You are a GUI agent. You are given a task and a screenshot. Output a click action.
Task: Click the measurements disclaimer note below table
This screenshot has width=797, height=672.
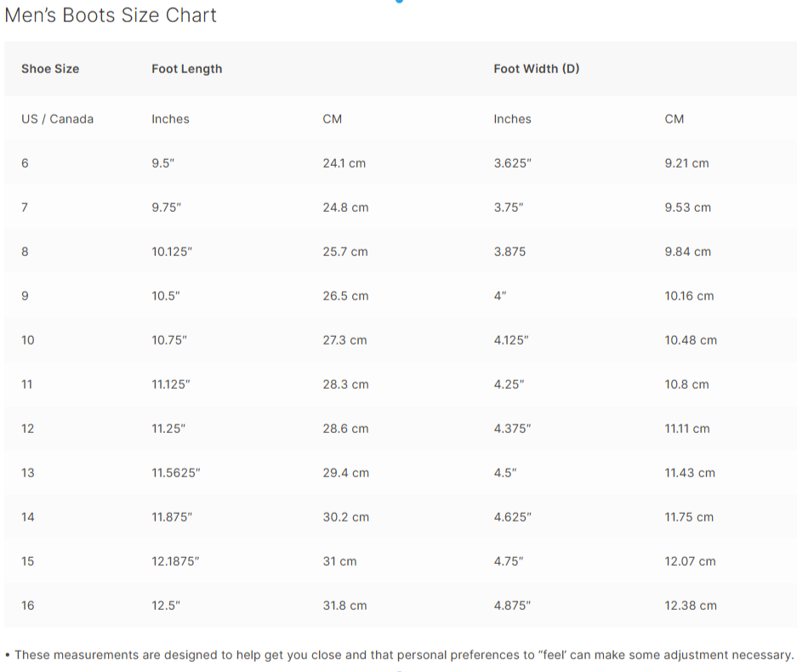pos(399,655)
